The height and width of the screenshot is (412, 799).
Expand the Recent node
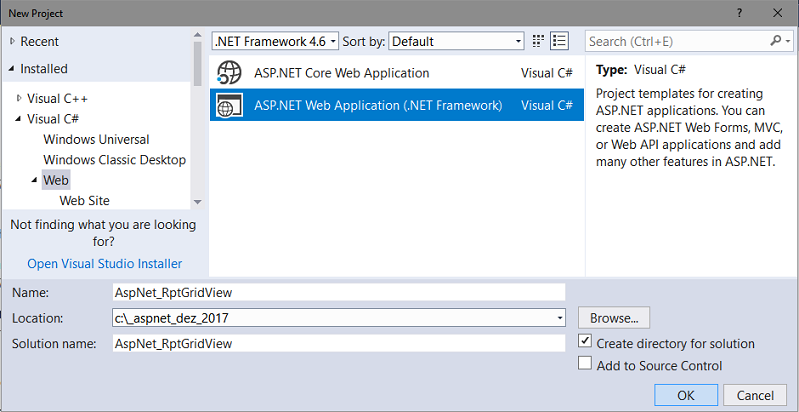(12, 41)
